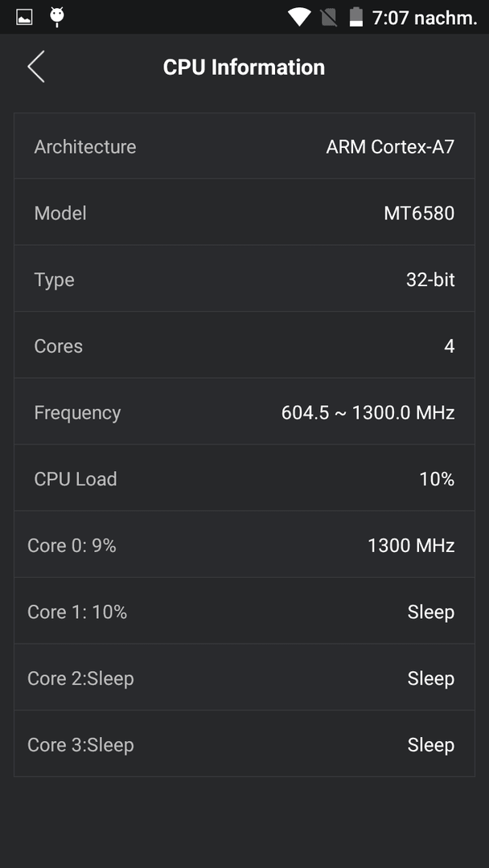Tap the Android debug icon in status bar
489x868 pixels.
click(x=57, y=17)
